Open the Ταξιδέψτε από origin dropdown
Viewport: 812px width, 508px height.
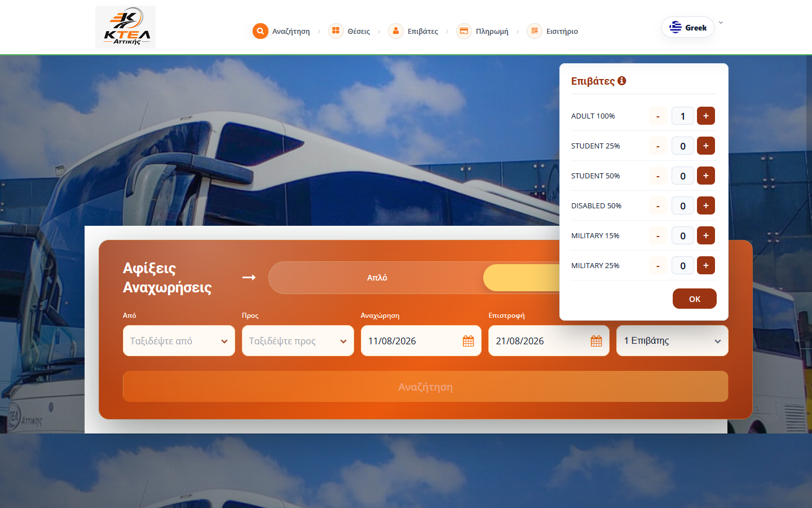(x=179, y=340)
